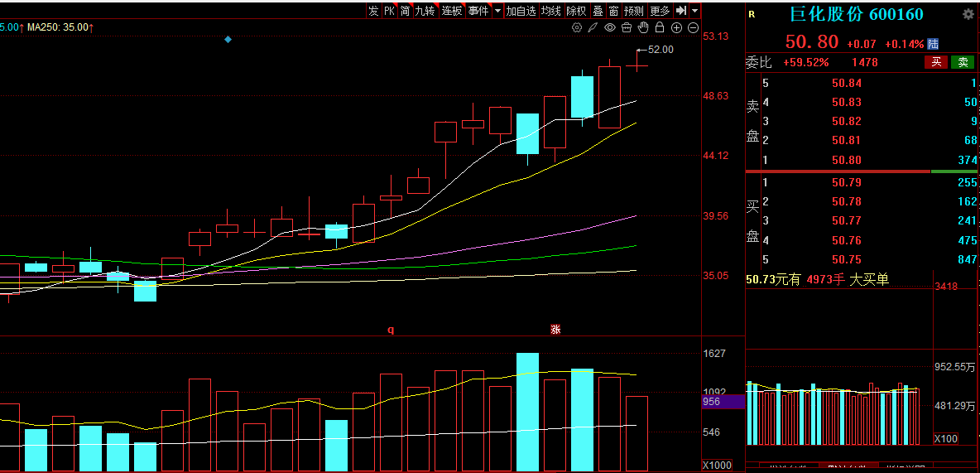980x473 pixels.
Task: Expand the dropdown arrow after 事件
Action: click(497, 11)
